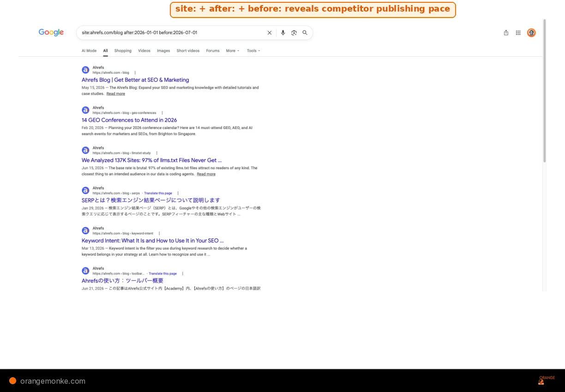Screen dimensions: 565x392
Task: Switch to the Videos tab
Action: [x=144, y=51]
